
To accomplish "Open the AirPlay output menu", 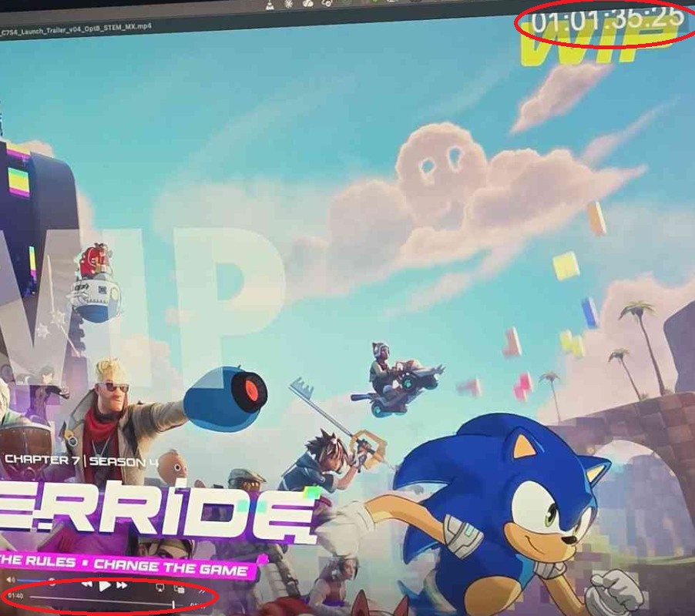I will tap(160, 588).
